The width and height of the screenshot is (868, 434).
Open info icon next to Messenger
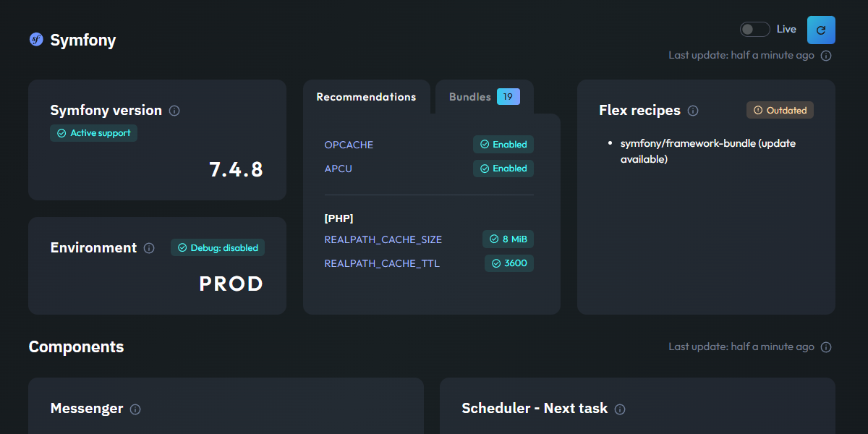[135, 409]
